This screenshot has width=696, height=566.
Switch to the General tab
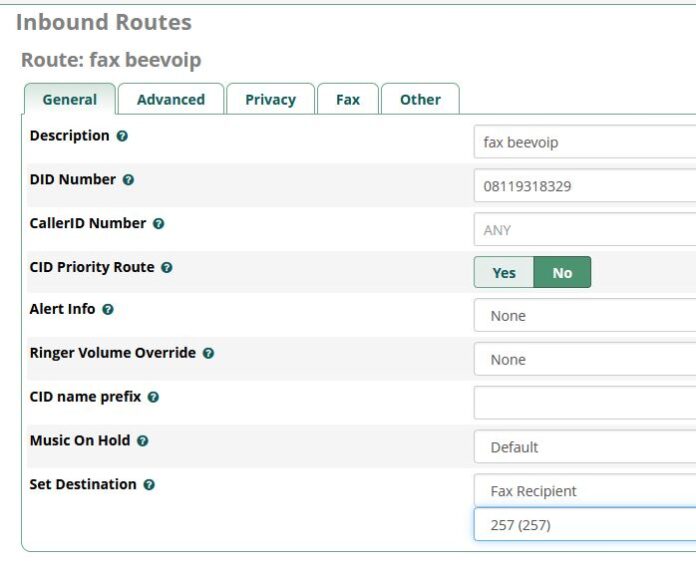coord(70,99)
